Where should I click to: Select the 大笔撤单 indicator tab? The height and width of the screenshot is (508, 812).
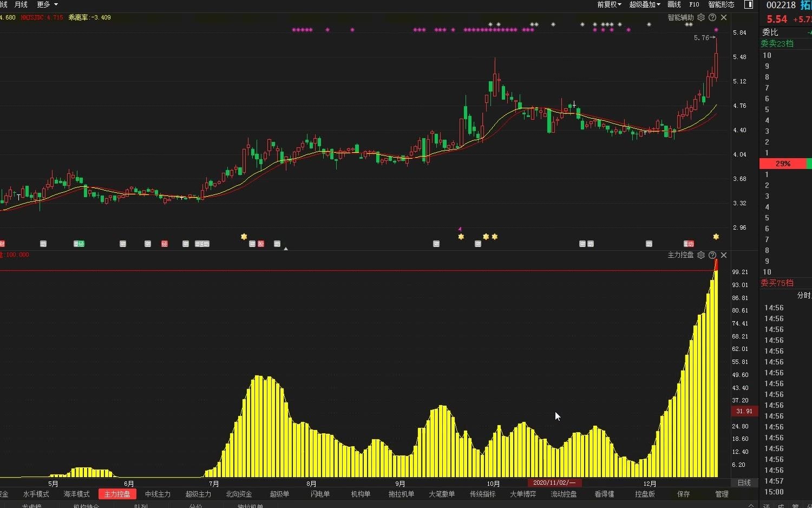pyautogui.click(x=442, y=494)
